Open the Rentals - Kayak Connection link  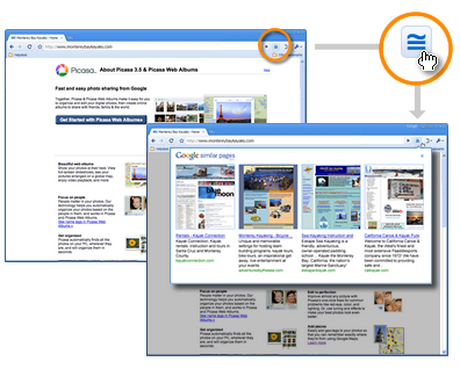click(200, 236)
